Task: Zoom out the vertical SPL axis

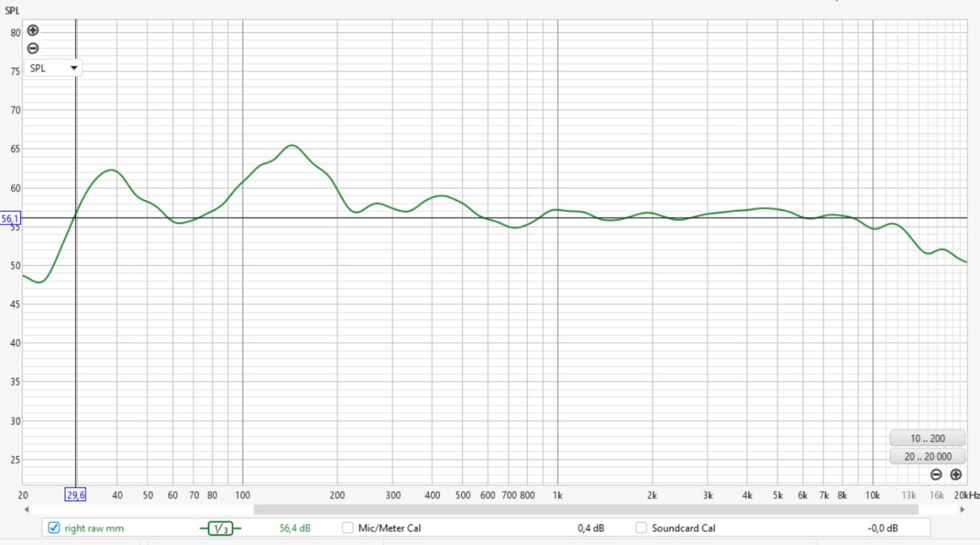Action: click(x=33, y=49)
